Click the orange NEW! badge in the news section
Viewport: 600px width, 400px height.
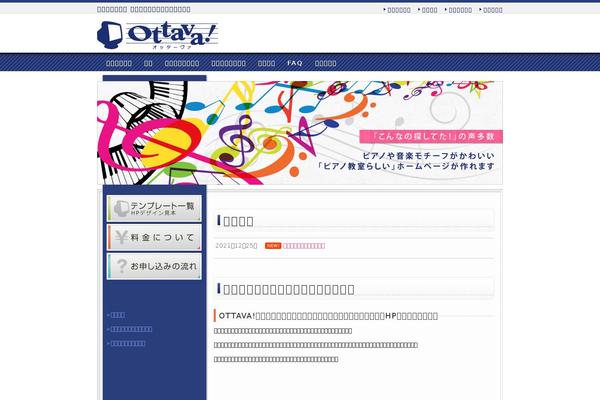(x=273, y=246)
